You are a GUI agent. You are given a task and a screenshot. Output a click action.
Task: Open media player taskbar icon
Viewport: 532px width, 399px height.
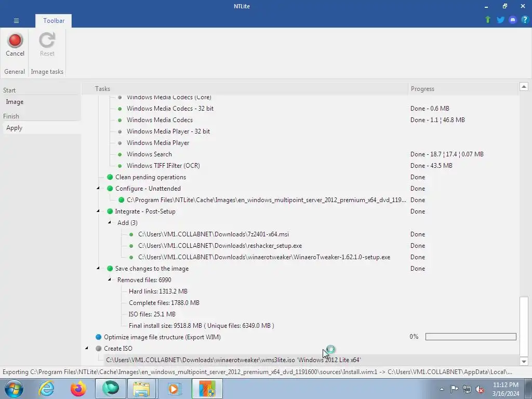[x=174, y=389]
